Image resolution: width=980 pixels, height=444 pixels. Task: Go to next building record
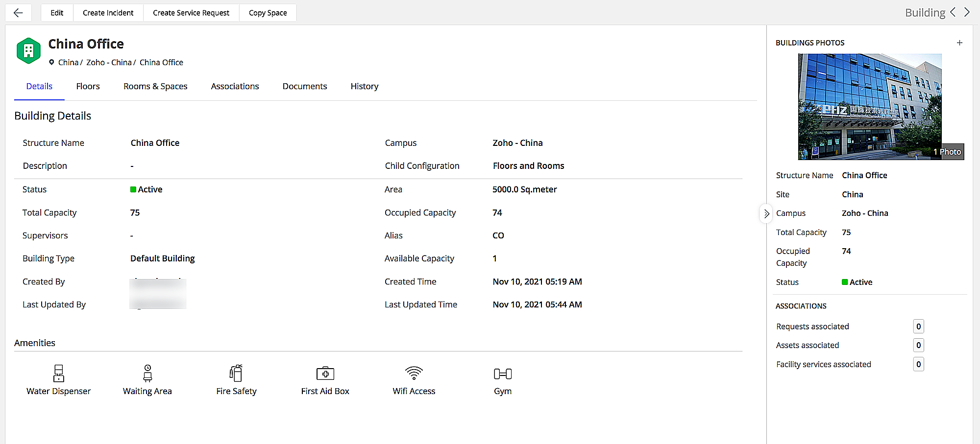pos(967,13)
